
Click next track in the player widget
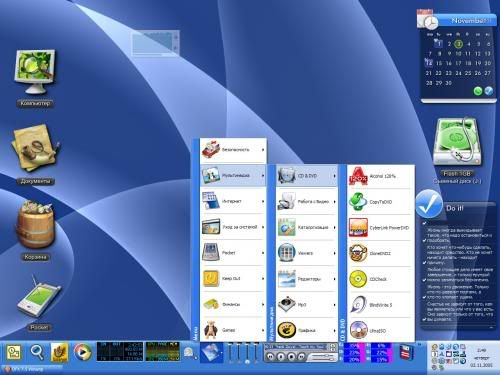pyautogui.click(x=301, y=357)
